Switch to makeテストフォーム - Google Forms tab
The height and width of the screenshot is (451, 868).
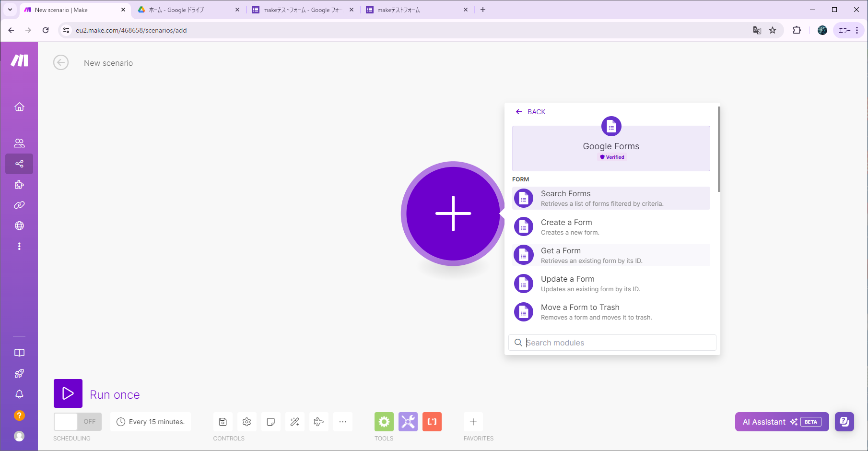pos(302,10)
